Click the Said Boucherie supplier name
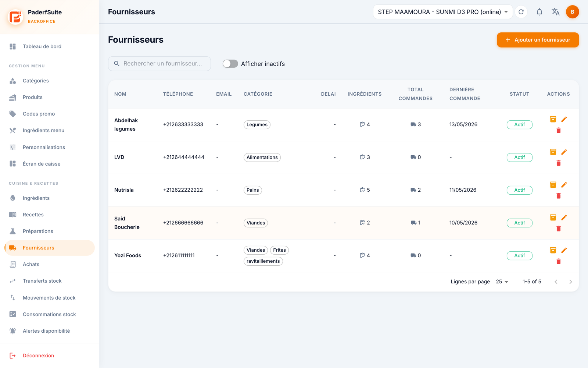588x368 pixels. [x=127, y=223]
